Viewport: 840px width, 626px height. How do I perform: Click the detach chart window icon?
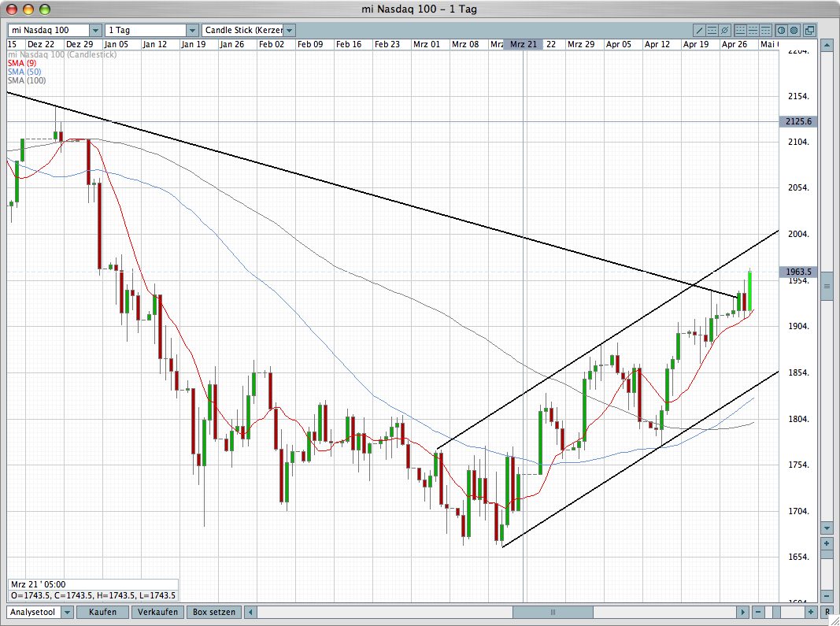[x=810, y=30]
